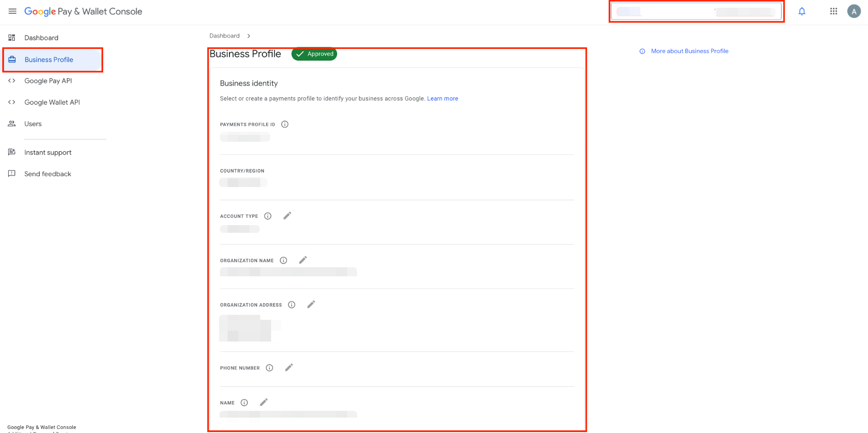Open the account selector at top right
The width and height of the screenshot is (868, 433).
tap(696, 12)
